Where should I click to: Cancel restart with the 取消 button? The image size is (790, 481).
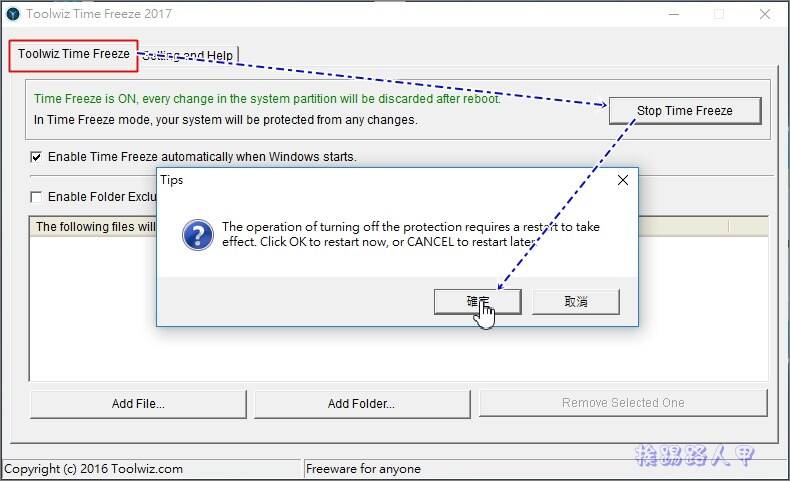point(575,302)
